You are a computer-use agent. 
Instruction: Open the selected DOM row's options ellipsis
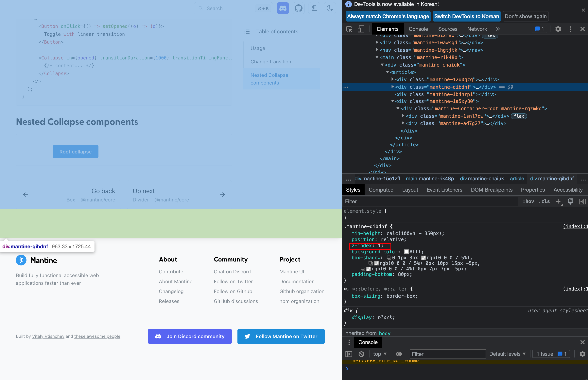coord(346,87)
